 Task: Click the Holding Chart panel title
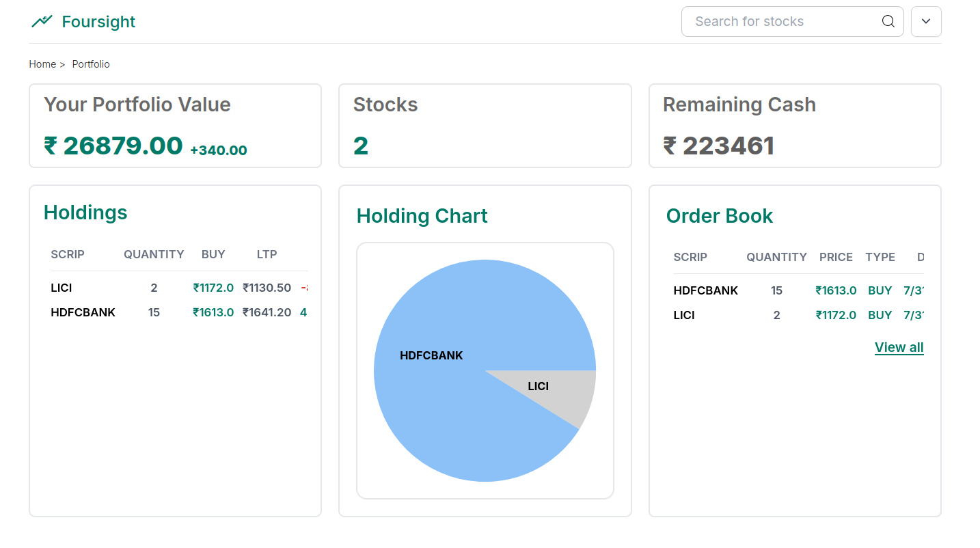[x=422, y=216]
